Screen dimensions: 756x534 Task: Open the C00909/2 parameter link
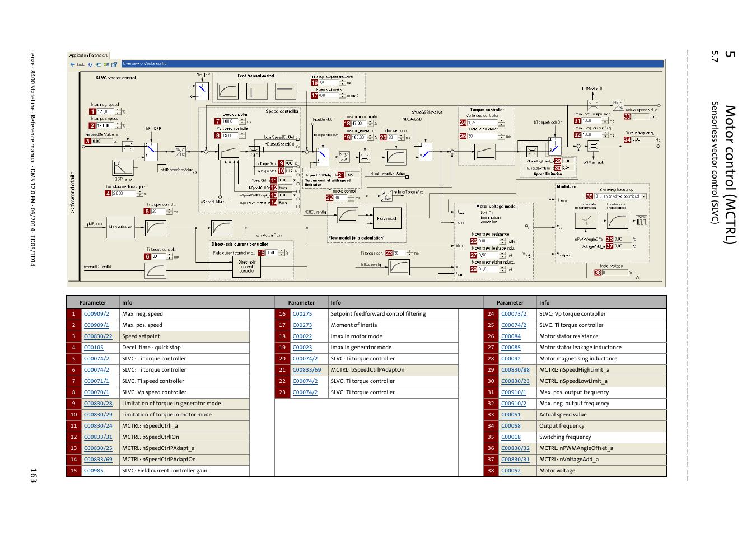96,314
